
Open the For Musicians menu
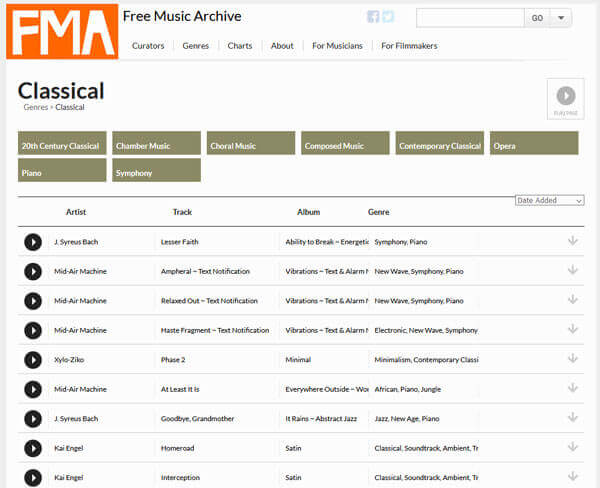click(337, 46)
